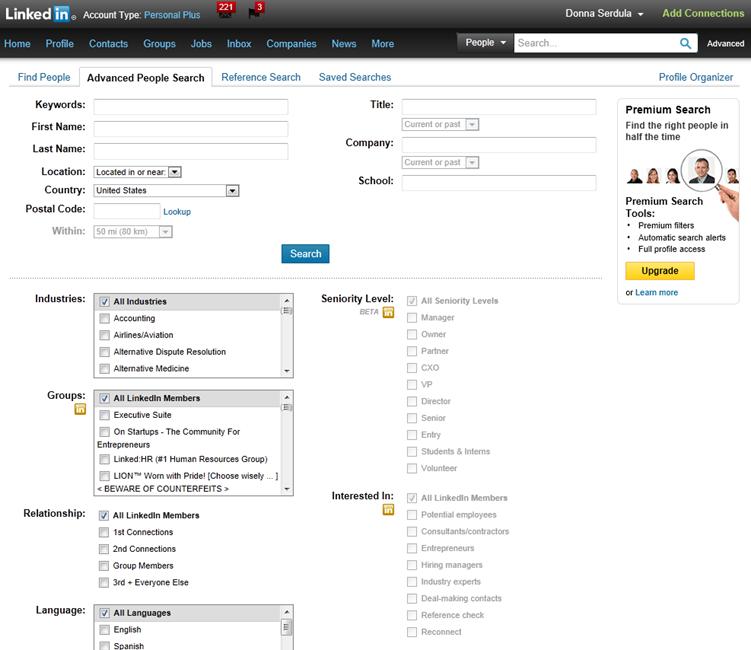The height and width of the screenshot is (650, 751).
Task: Click inside the Keywords text field
Action: (x=190, y=106)
